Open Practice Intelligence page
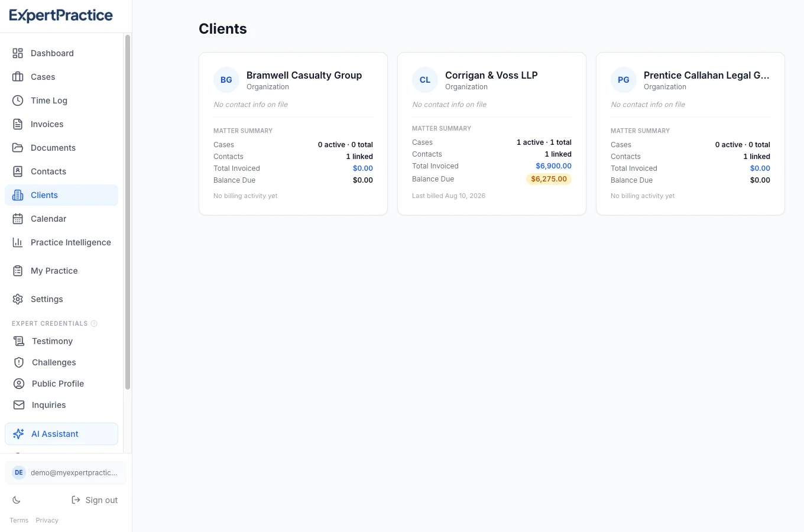 pyautogui.click(x=61, y=242)
